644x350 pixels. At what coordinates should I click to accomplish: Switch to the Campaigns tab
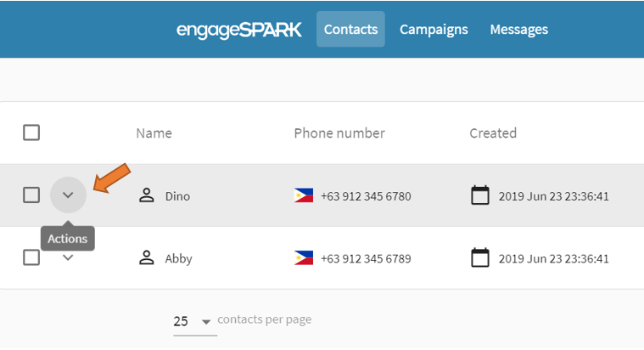[434, 29]
